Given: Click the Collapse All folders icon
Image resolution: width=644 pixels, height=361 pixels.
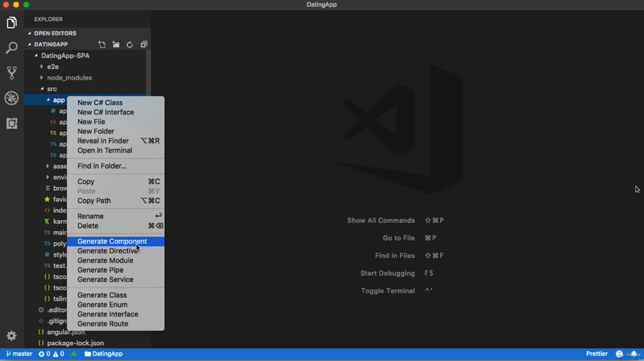Looking at the screenshot, I should pos(144,44).
